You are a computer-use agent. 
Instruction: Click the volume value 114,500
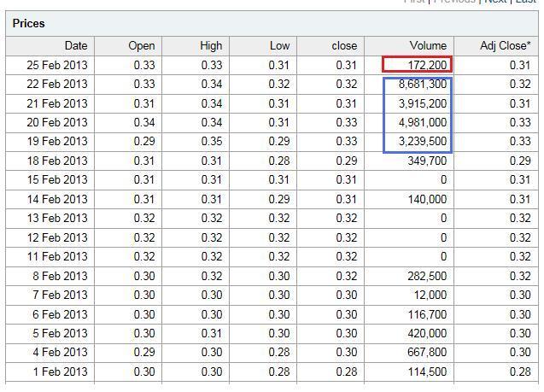(x=427, y=372)
